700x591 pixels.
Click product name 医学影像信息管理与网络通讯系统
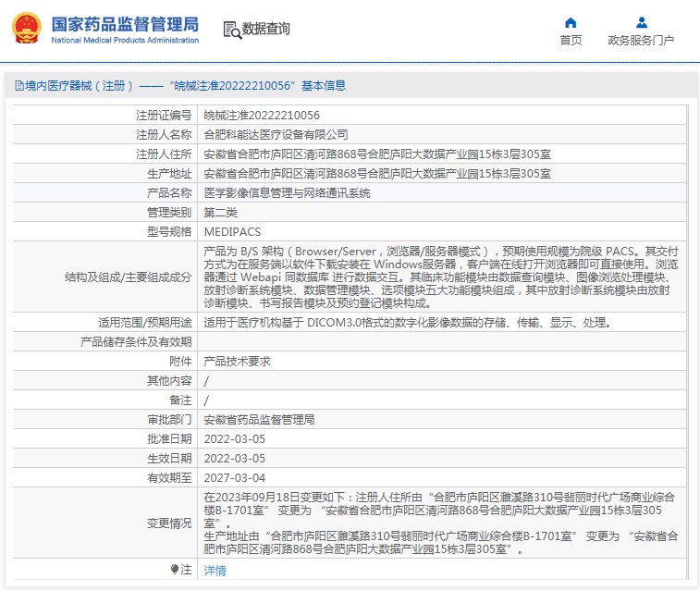287,192
